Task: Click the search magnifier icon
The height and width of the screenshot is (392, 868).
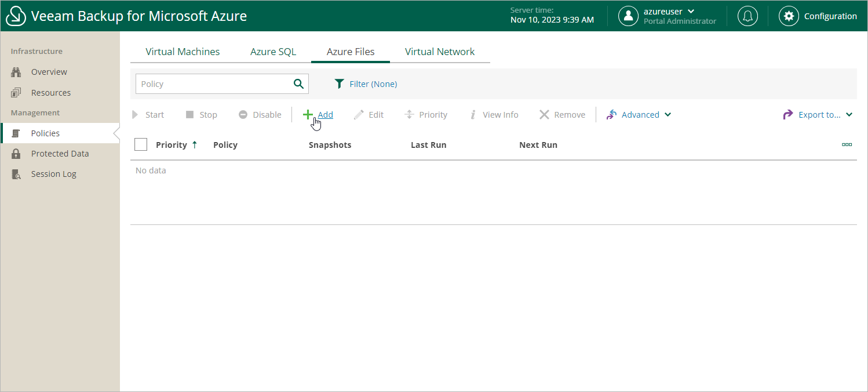Action: click(298, 84)
